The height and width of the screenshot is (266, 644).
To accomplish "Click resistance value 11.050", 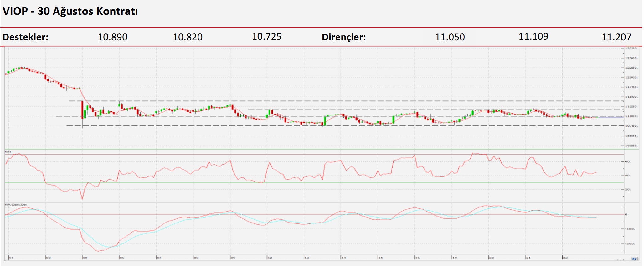I will click(x=450, y=37).
